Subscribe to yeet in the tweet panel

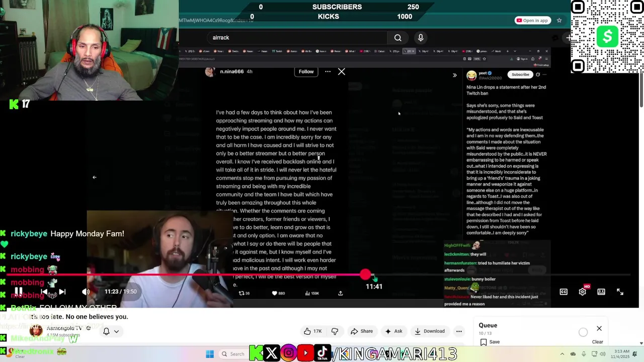coord(520,74)
